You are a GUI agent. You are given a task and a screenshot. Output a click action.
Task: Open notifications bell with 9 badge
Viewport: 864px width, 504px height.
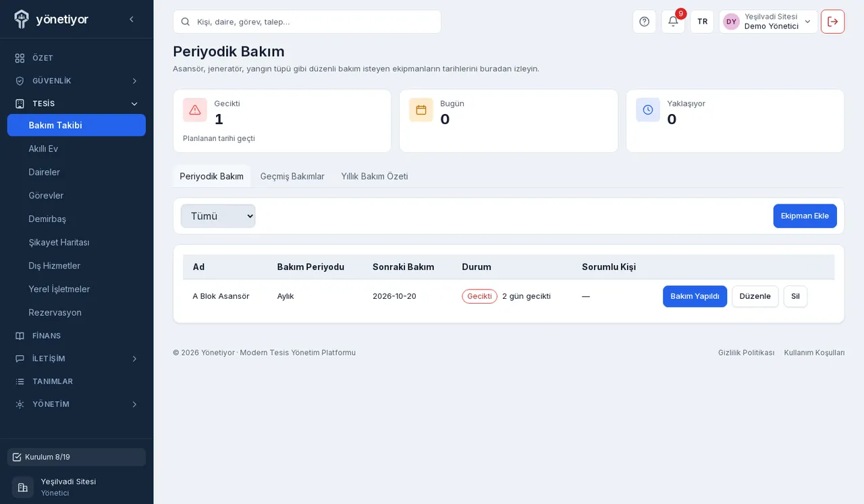click(673, 22)
